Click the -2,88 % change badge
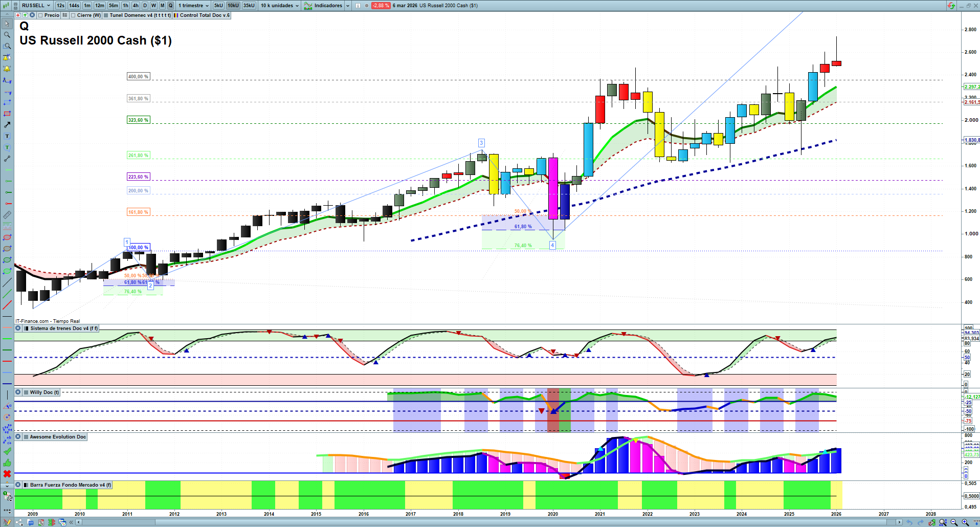The image size is (980, 527). [x=381, y=6]
